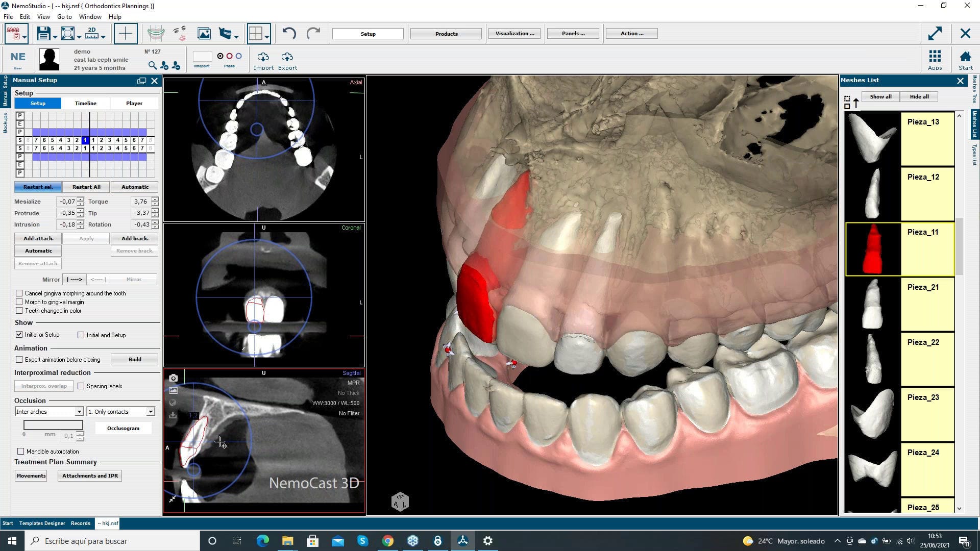
Task: Switch to the Timeline tab
Action: pos(85,103)
